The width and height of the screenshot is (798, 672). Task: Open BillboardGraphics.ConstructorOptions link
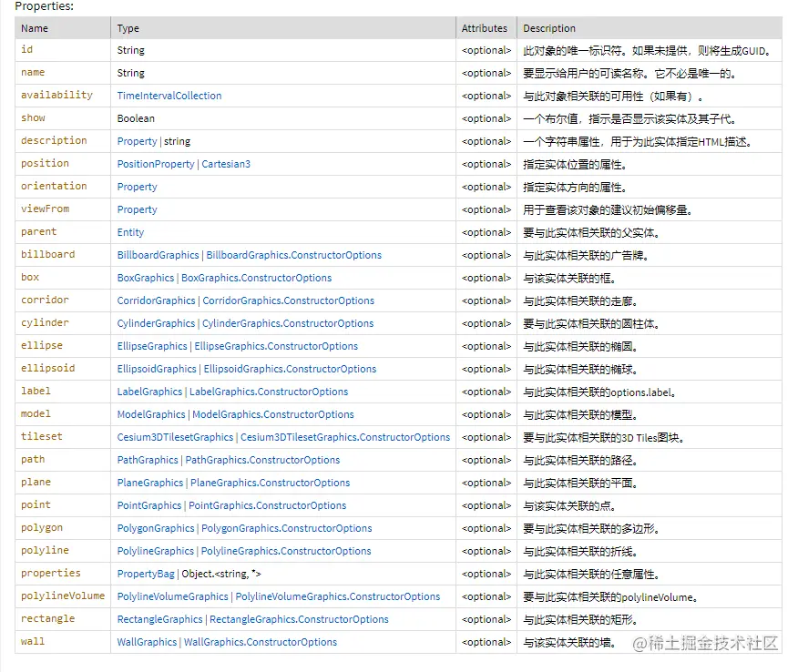293,255
